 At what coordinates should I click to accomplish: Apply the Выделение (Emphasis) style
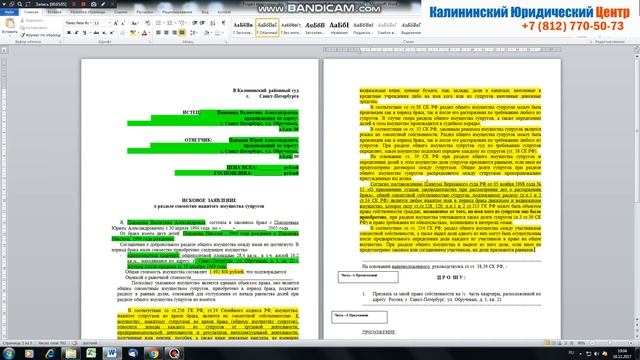pos(411,28)
